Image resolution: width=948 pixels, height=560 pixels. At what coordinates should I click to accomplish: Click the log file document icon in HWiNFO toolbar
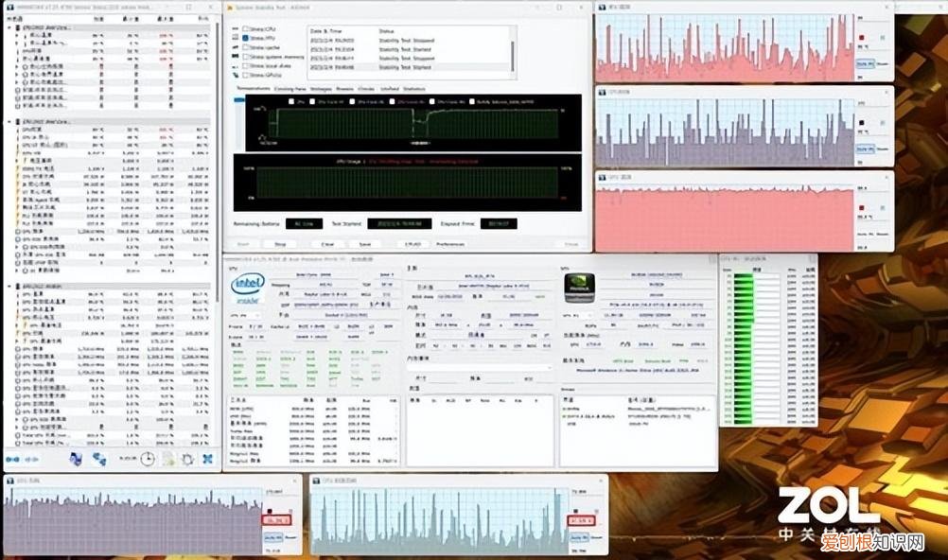167,459
